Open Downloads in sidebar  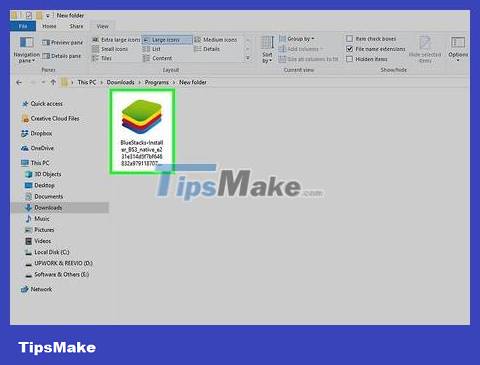(60, 208)
